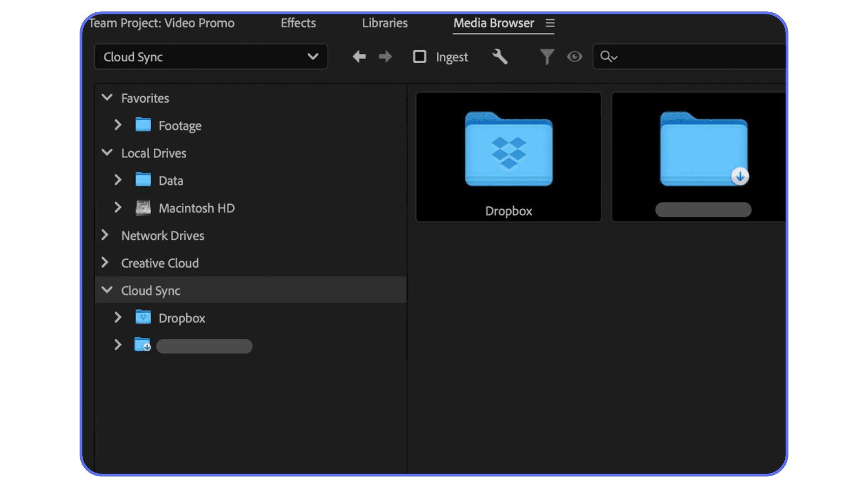Enable the Ingest checkbox
This screenshot has height=488, width=868.
pyautogui.click(x=420, y=57)
